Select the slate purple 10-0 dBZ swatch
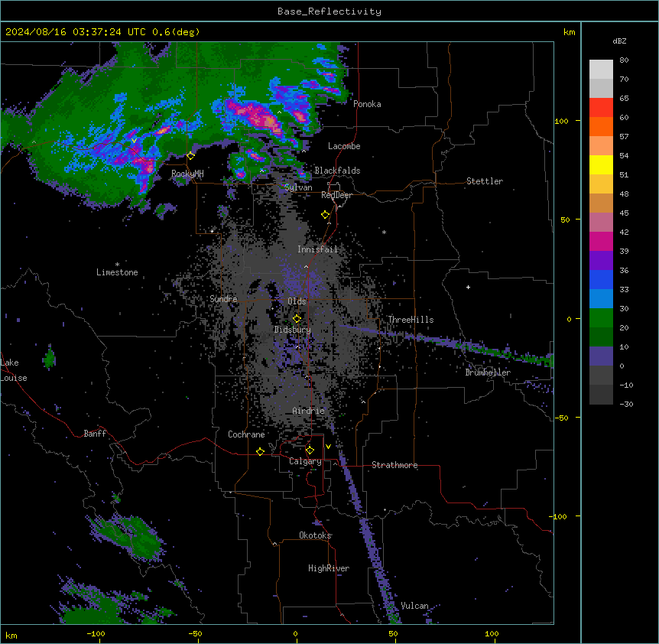Viewport: 659px width, 644px height. (601, 356)
